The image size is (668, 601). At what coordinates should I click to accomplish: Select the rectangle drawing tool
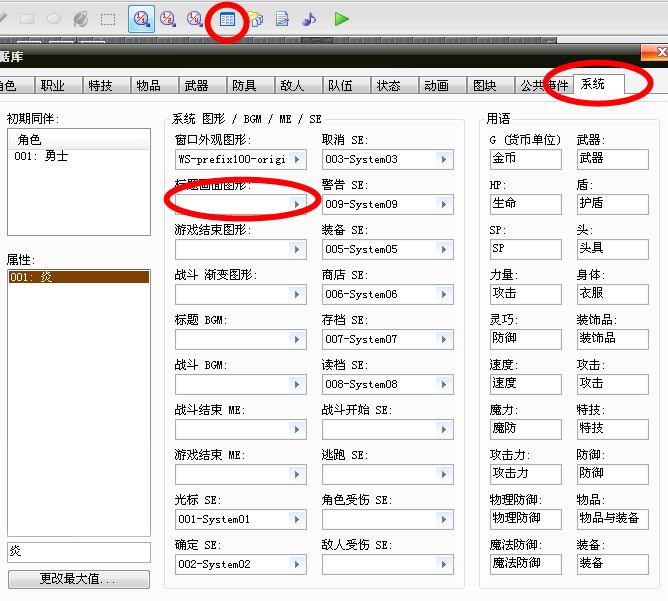(x=27, y=19)
